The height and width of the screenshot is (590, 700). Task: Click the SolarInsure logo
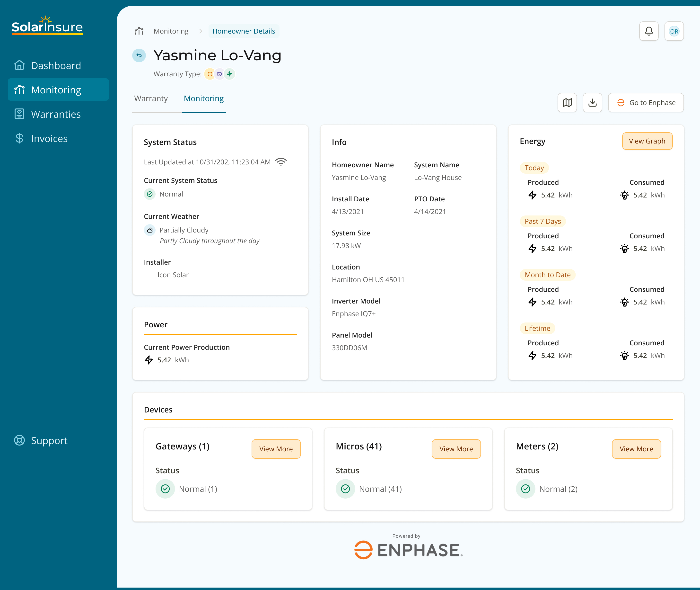coord(47,26)
